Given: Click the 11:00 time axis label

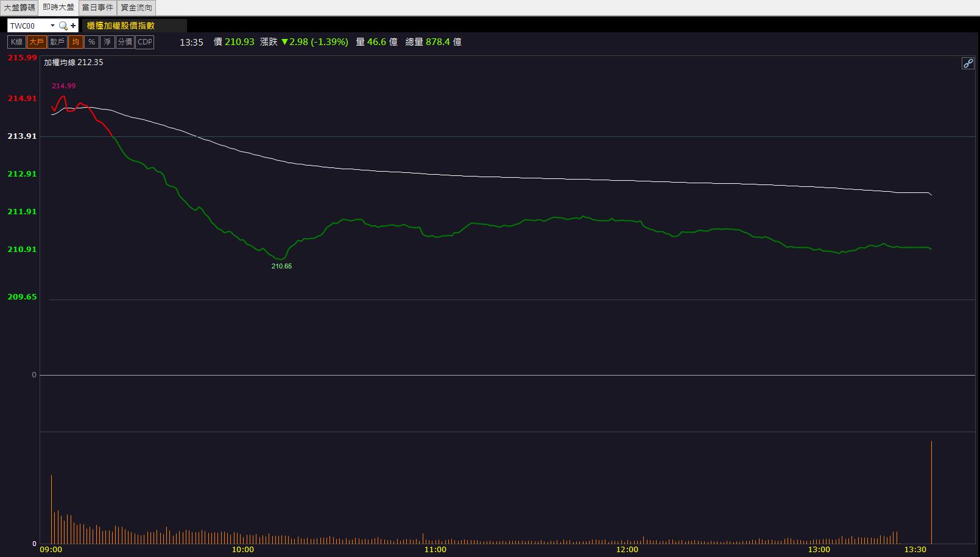Looking at the screenshot, I should [x=435, y=549].
